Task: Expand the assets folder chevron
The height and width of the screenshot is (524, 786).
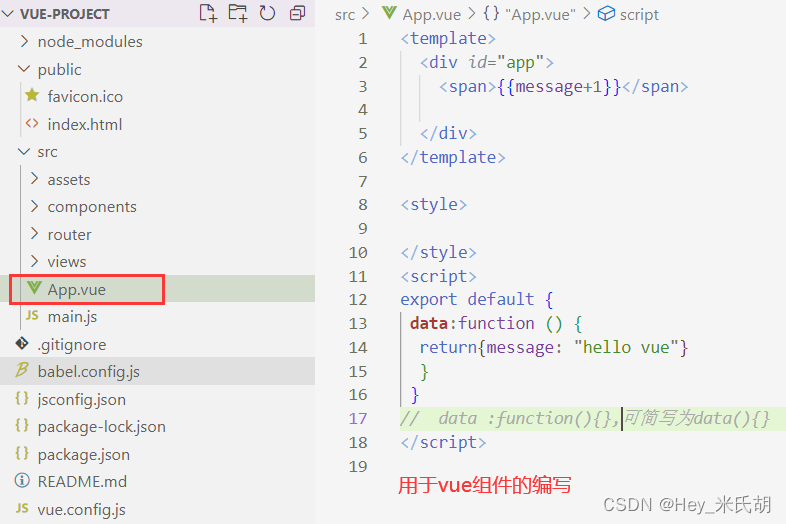Action: point(34,179)
